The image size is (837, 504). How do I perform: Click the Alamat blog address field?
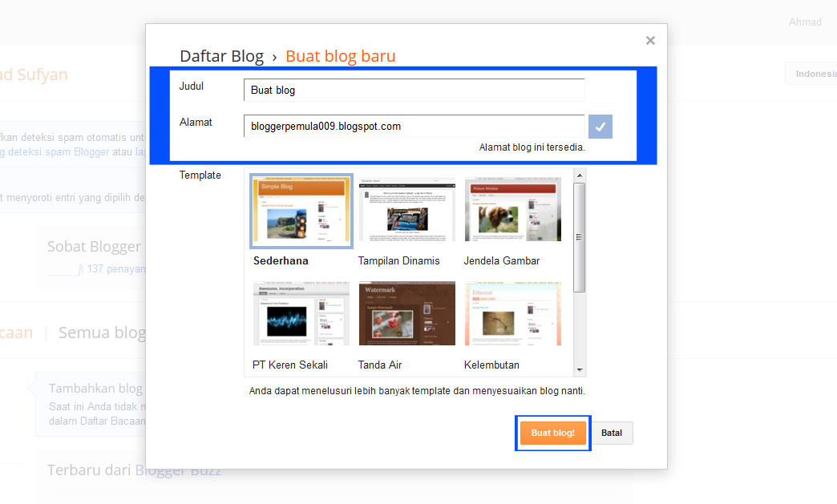tap(414, 126)
